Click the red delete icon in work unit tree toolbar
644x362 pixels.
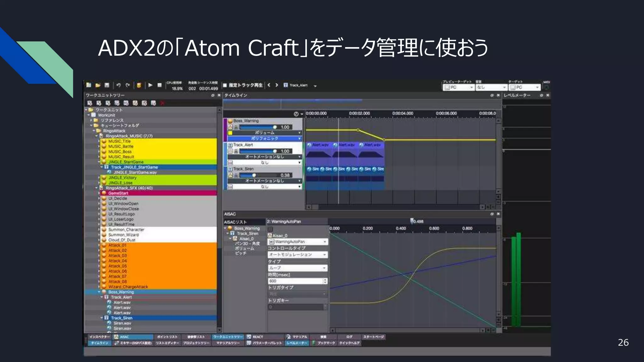pos(162,103)
